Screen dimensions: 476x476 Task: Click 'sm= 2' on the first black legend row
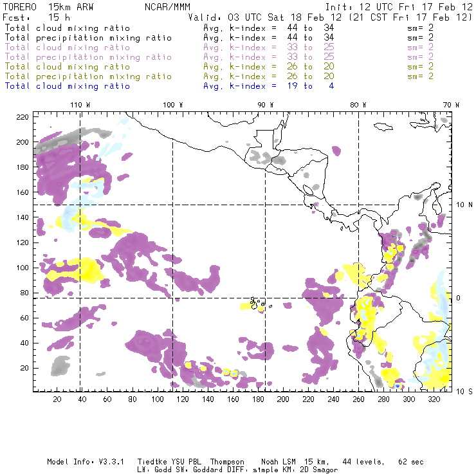tap(420, 28)
